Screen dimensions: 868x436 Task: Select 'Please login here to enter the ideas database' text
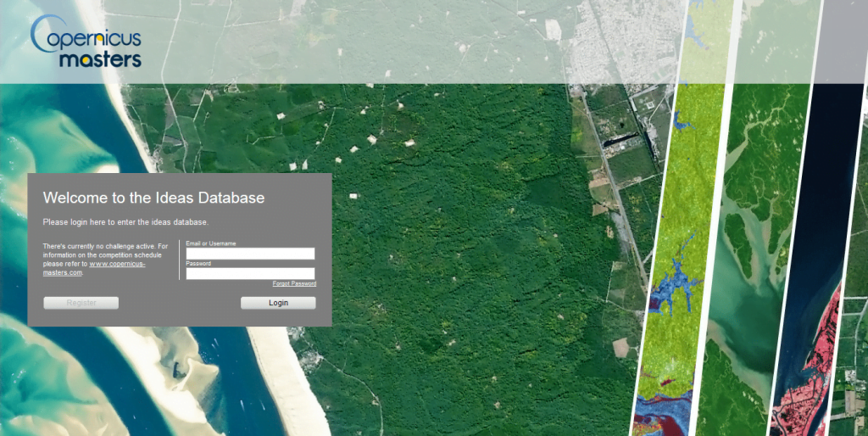[125, 222]
